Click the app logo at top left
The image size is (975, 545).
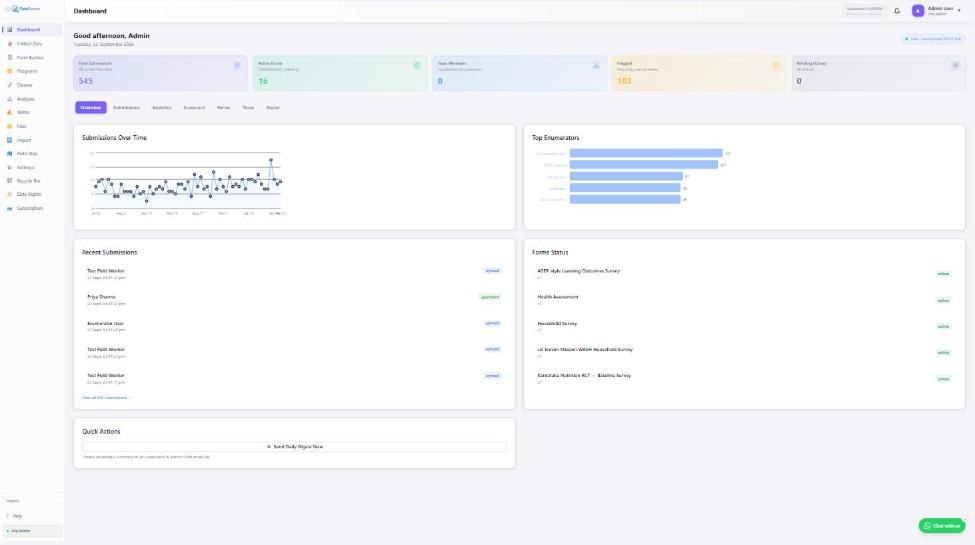(23, 9)
